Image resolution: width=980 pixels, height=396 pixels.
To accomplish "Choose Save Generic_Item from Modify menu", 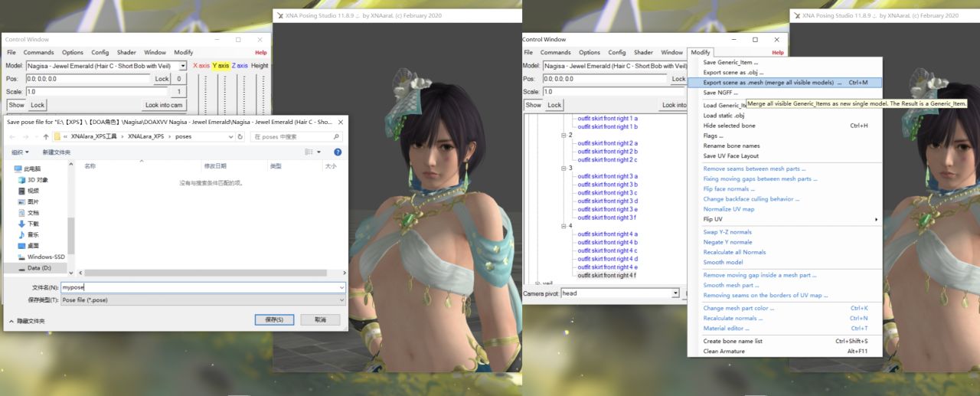I will 785,62.
